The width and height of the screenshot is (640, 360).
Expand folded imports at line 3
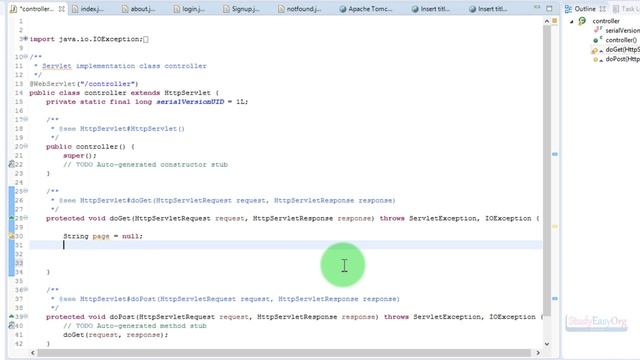pyautogui.click(x=26, y=39)
